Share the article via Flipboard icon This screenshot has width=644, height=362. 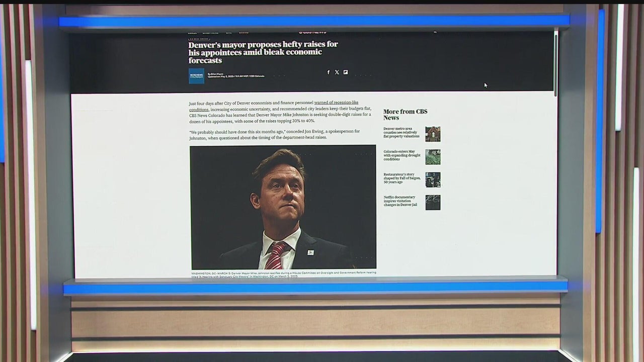point(346,72)
